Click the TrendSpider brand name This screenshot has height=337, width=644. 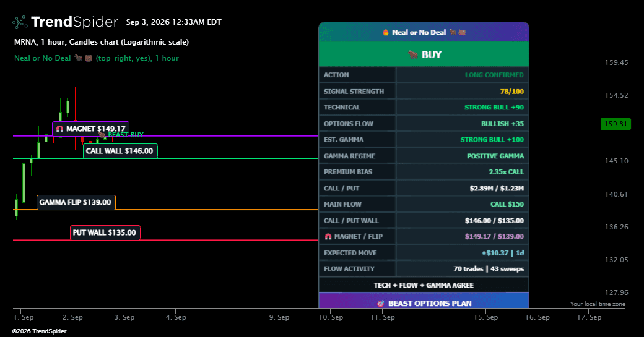coord(74,22)
